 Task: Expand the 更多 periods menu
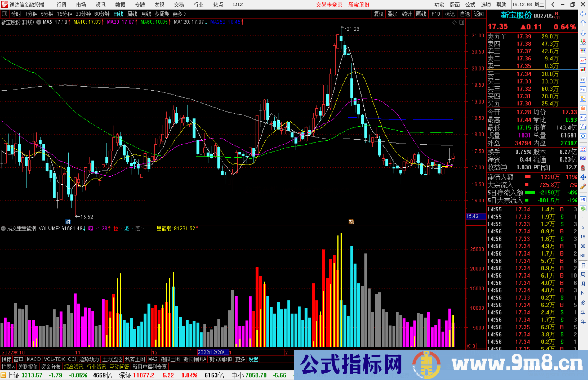coord(179,14)
